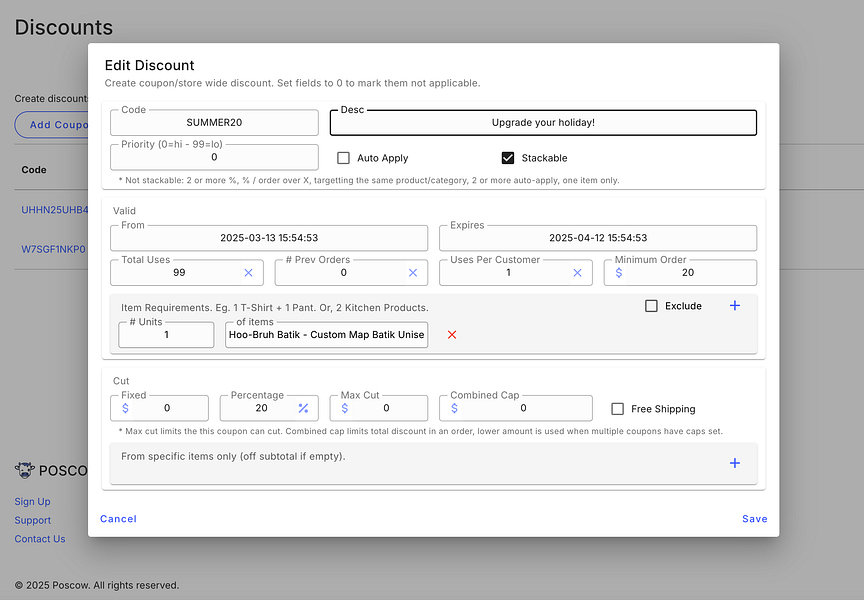This screenshot has height=600, width=864.
Task: Uncheck the Stackable checkbox
Action: pos(508,158)
